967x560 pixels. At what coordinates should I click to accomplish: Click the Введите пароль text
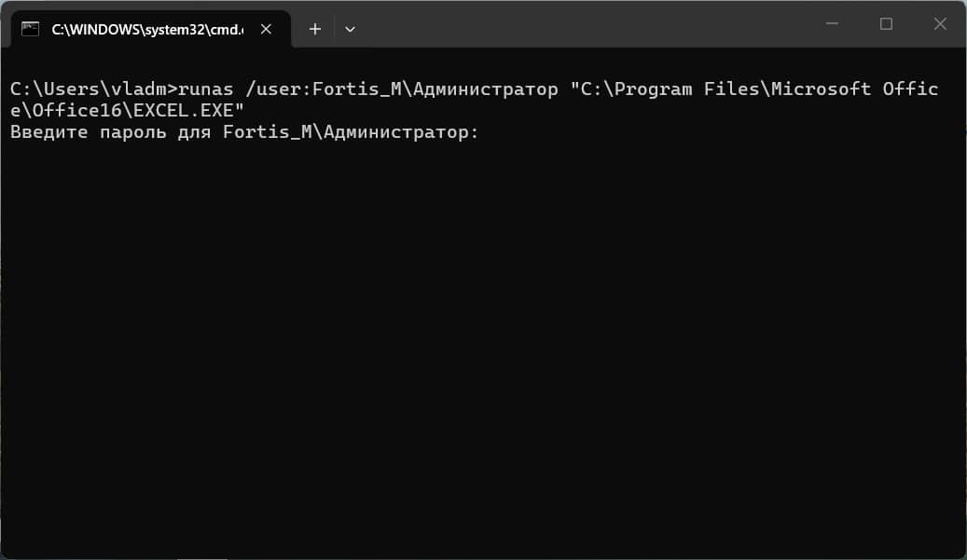[89, 131]
